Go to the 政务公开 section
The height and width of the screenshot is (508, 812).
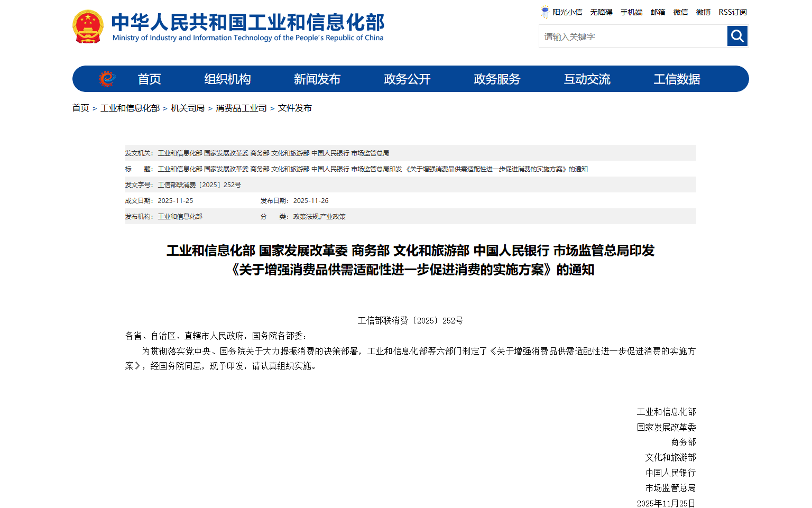click(x=407, y=79)
